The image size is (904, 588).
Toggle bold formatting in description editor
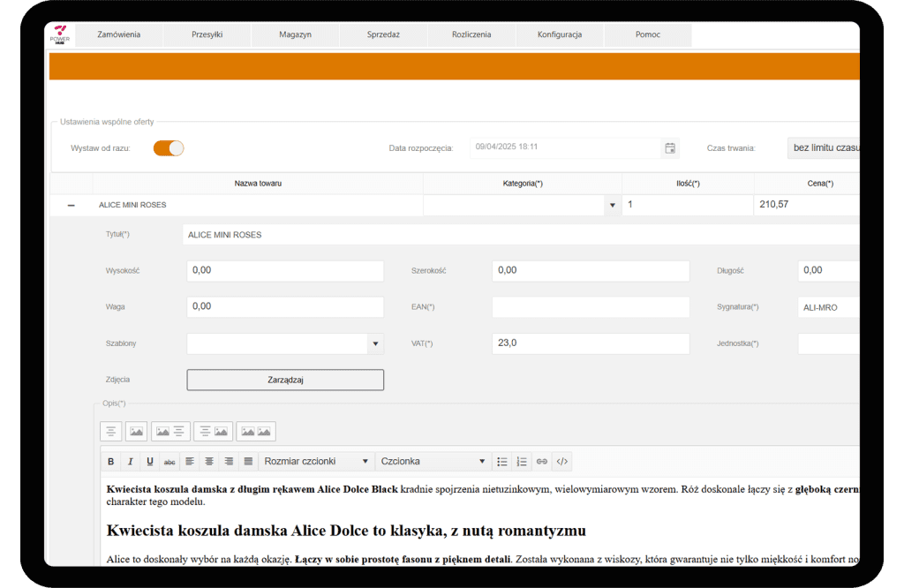[x=111, y=461]
